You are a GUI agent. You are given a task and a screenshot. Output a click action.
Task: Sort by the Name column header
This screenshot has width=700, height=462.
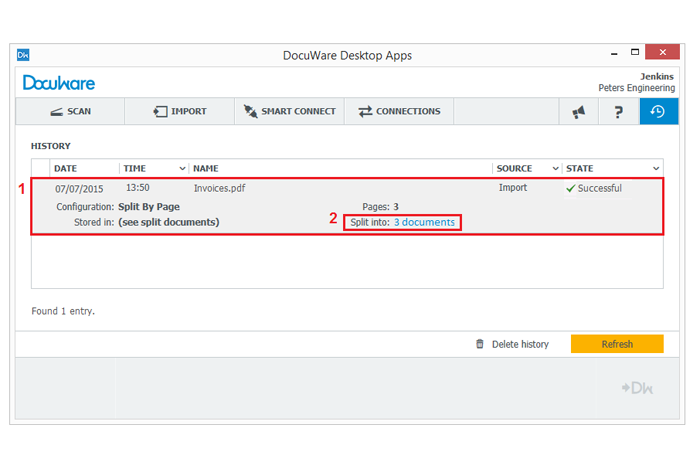coord(205,168)
